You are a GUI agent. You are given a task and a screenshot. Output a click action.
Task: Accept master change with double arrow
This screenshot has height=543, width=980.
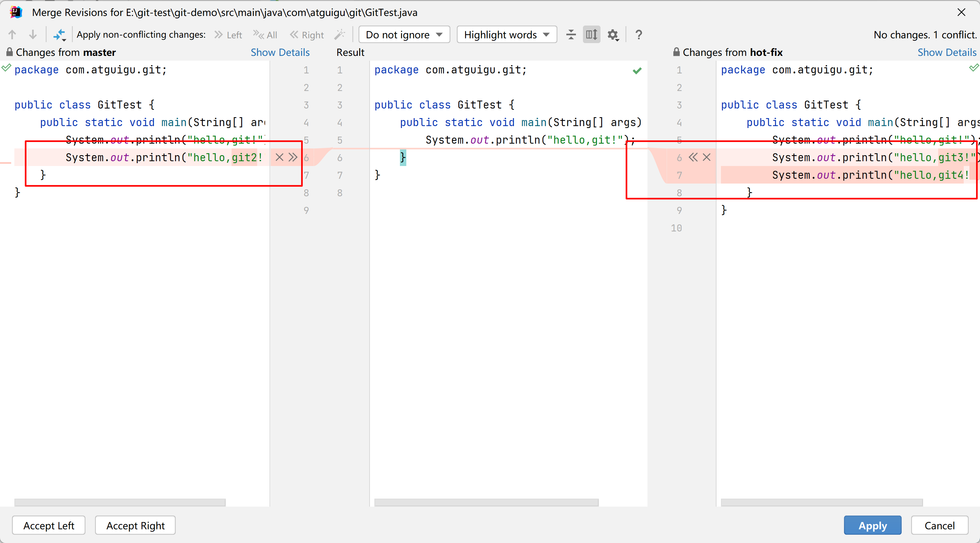(x=293, y=157)
